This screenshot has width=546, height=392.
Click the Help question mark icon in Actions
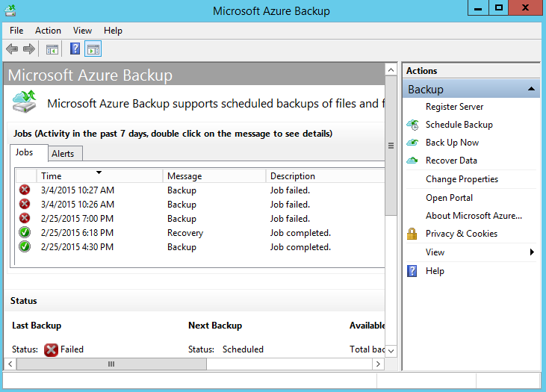(412, 271)
